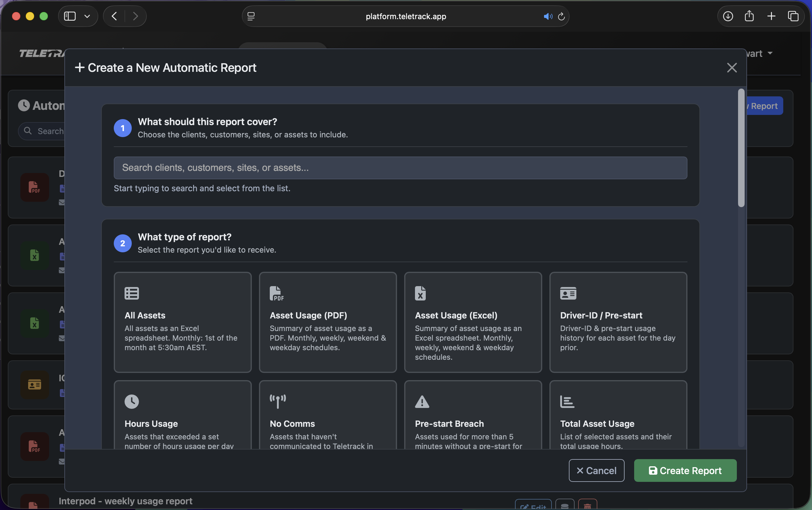Close the Create a New Automatic Report dialog
The image size is (812, 510).
(x=731, y=67)
